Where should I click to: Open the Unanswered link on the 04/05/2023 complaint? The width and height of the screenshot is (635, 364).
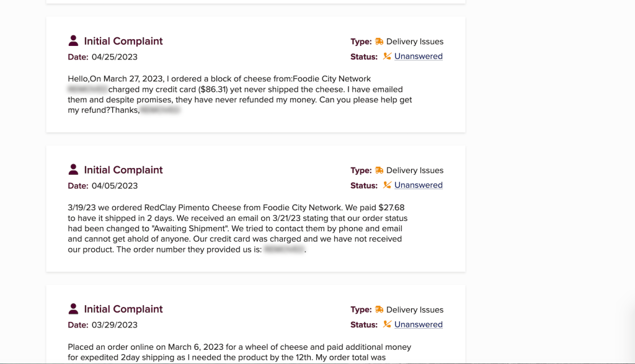click(419, 185)
